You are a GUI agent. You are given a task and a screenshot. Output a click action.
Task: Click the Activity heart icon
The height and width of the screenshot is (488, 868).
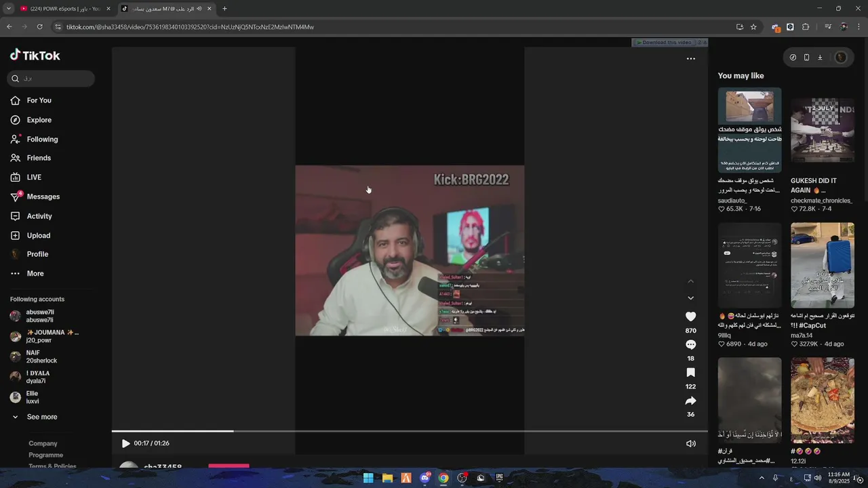15,216
